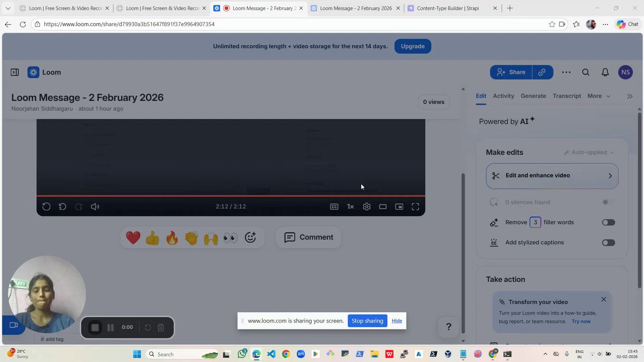Screen dimensions: 644x362
Task: Click the Upgrade button
Action: (x=413, y=46)
